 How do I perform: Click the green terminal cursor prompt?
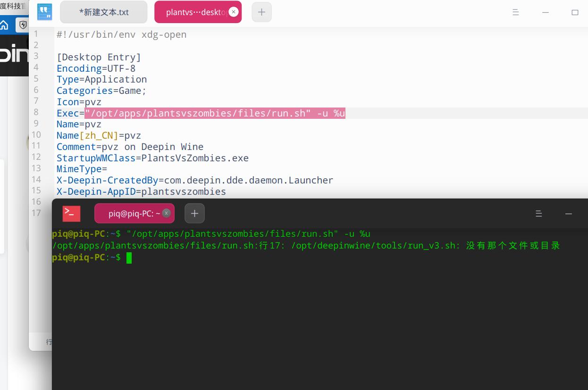[129, 257]
